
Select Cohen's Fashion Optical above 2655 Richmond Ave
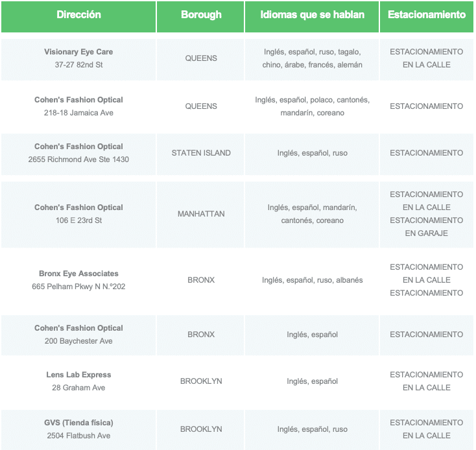[x=78, y=147]
